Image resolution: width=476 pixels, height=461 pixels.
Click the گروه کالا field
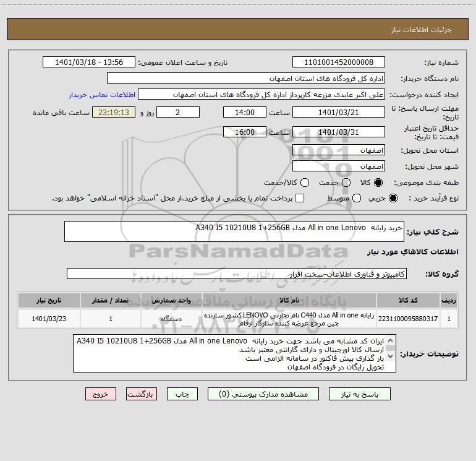click(x=237, y=274)
